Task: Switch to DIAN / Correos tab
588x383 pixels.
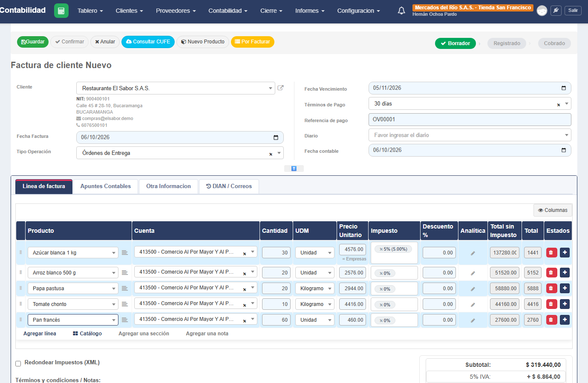Action: pyautogui.click(x=229, y=186)
